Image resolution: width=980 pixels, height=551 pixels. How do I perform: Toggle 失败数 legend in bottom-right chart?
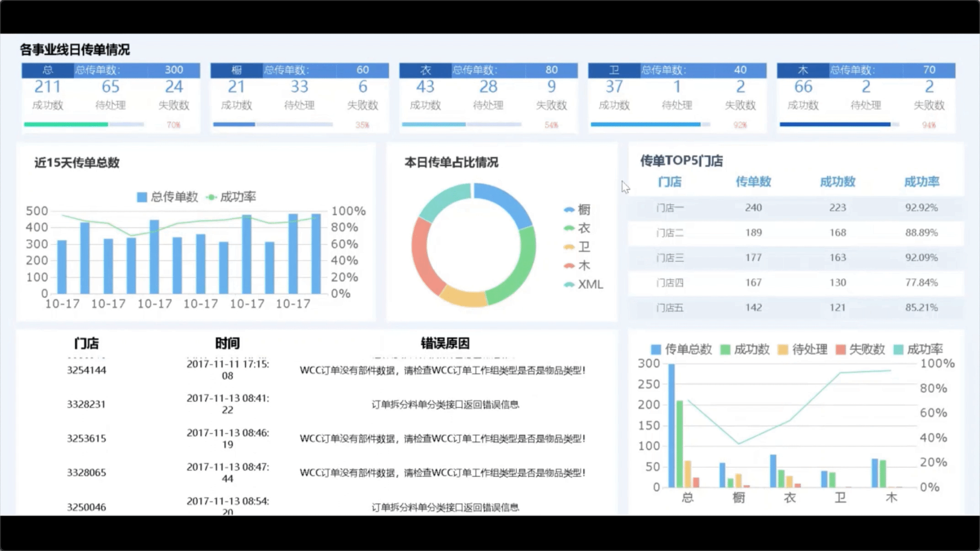pos(860,350)
